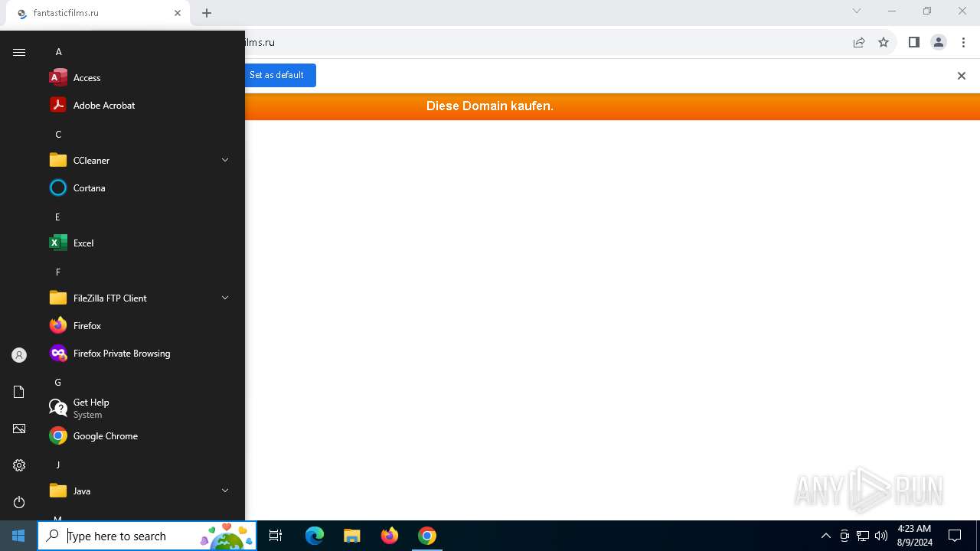Viewport: 980px width, 551px height.
Task: Open Task View on the taskbar
Action: 276,536
